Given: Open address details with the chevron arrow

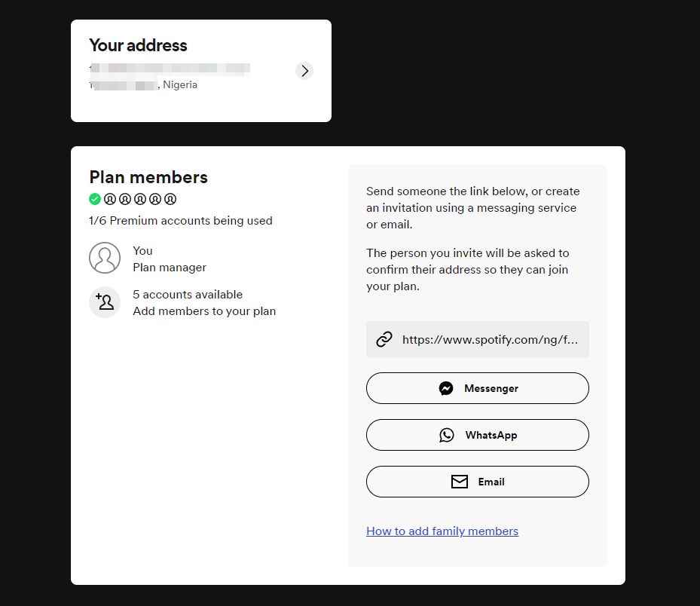Looking at the screenshot, I should click(x=304, y=71).
